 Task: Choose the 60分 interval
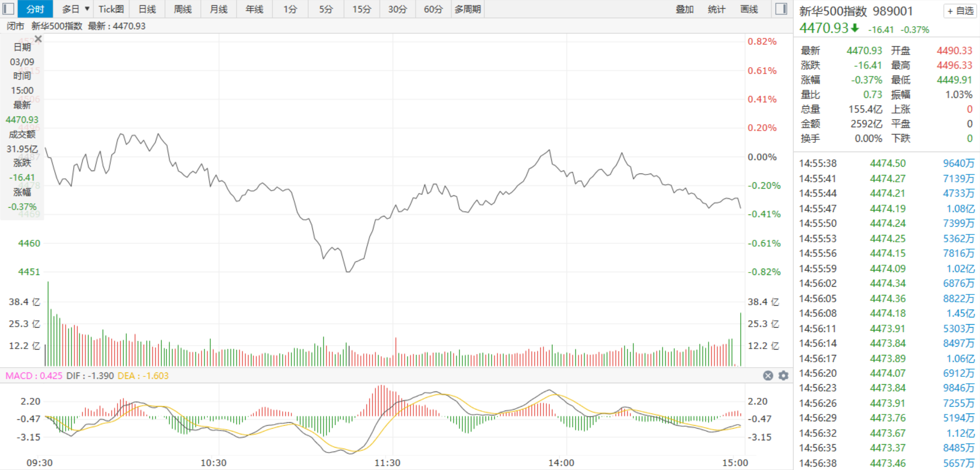[x=433, y=9]
